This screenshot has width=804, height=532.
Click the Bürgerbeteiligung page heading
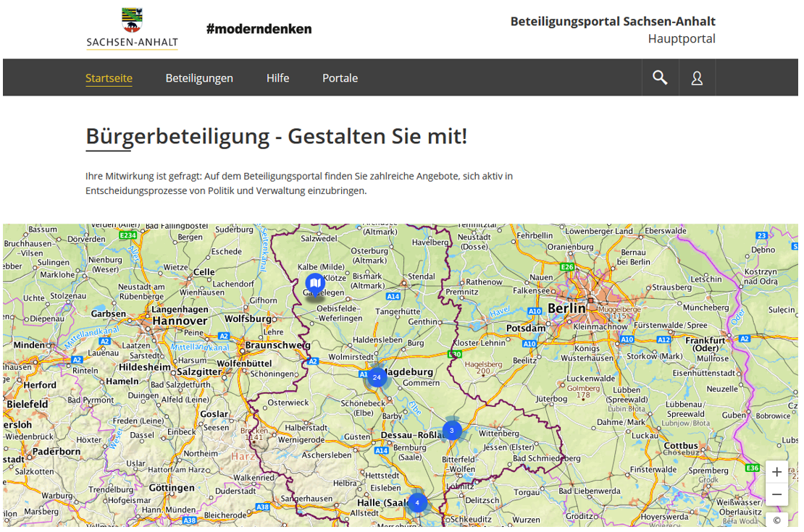[276, 136]
